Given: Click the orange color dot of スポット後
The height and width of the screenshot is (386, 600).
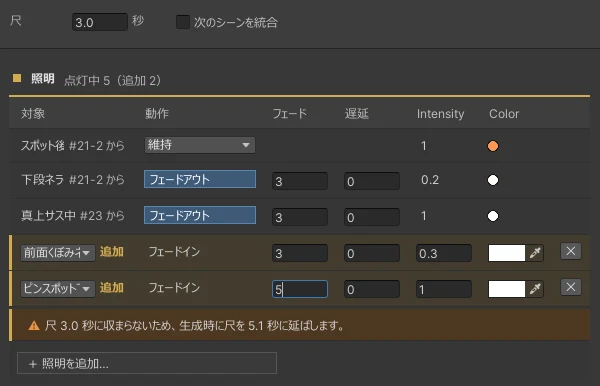Looking at the screenshot, I should pyautogui.click(x=493, y=146).
